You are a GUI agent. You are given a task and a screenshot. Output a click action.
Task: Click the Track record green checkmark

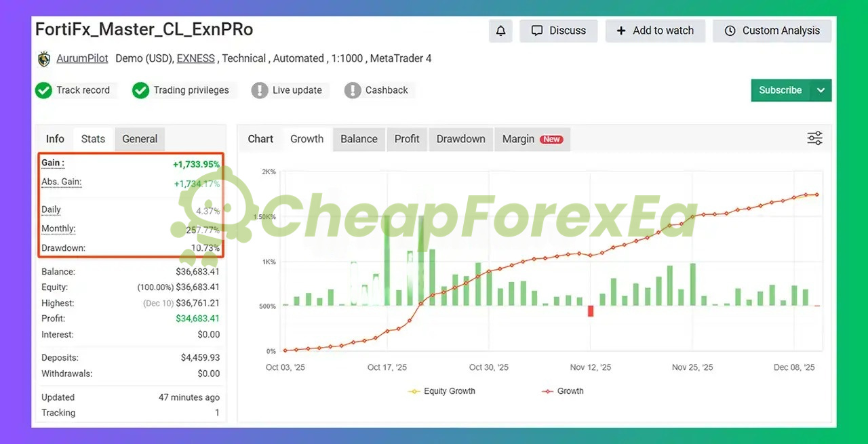point(43,90)
